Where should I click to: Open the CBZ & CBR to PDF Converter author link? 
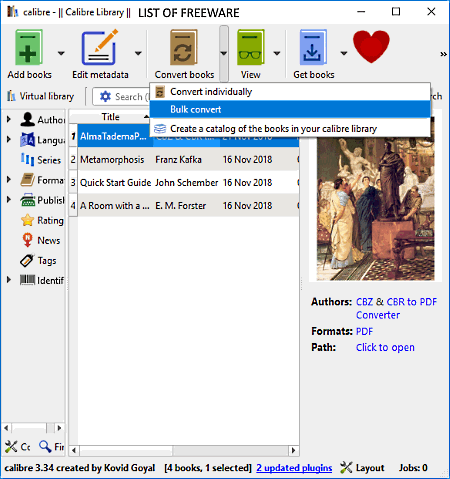pos(396,308)
